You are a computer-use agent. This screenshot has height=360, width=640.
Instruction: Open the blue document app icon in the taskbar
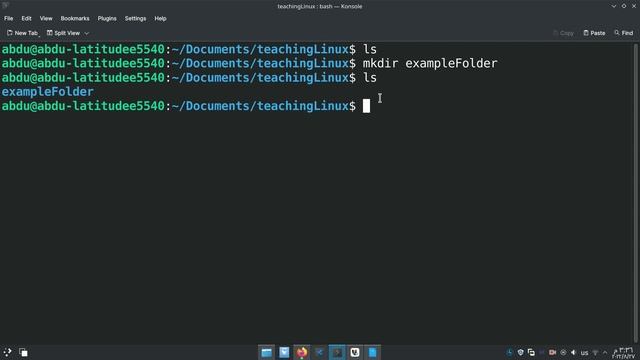tap(372, 352)
